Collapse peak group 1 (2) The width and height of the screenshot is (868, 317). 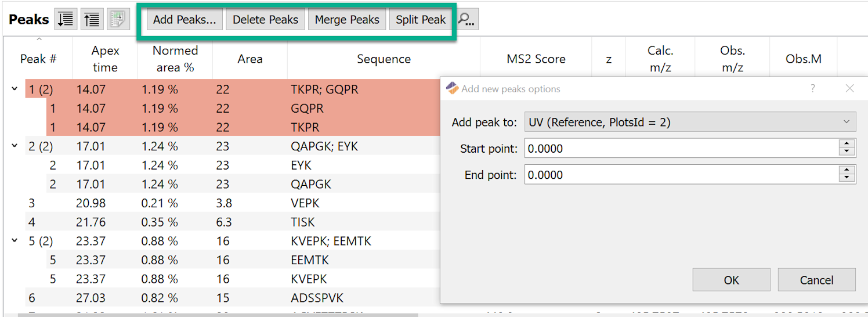click(15, 89)
